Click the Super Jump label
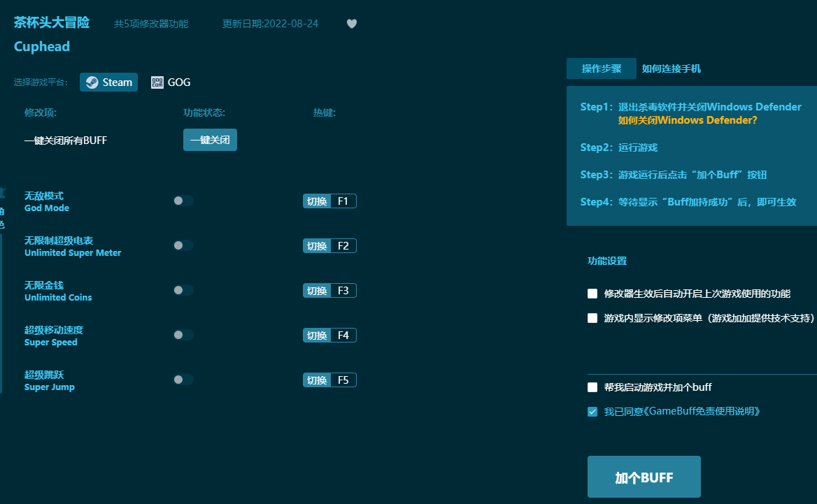Image resolution: width=817 pixels, height=504 pixels. tap(50, 387)
